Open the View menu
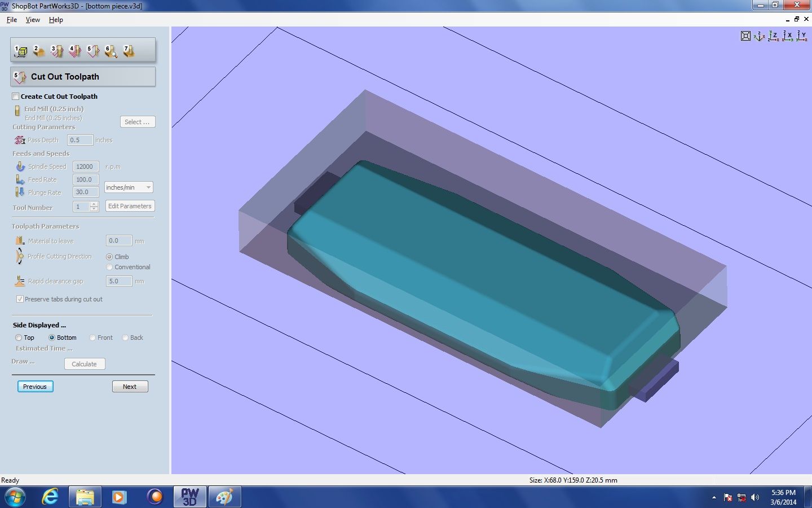Image resolution: width=812 pixels, height=508 pixels. (32, 19)
